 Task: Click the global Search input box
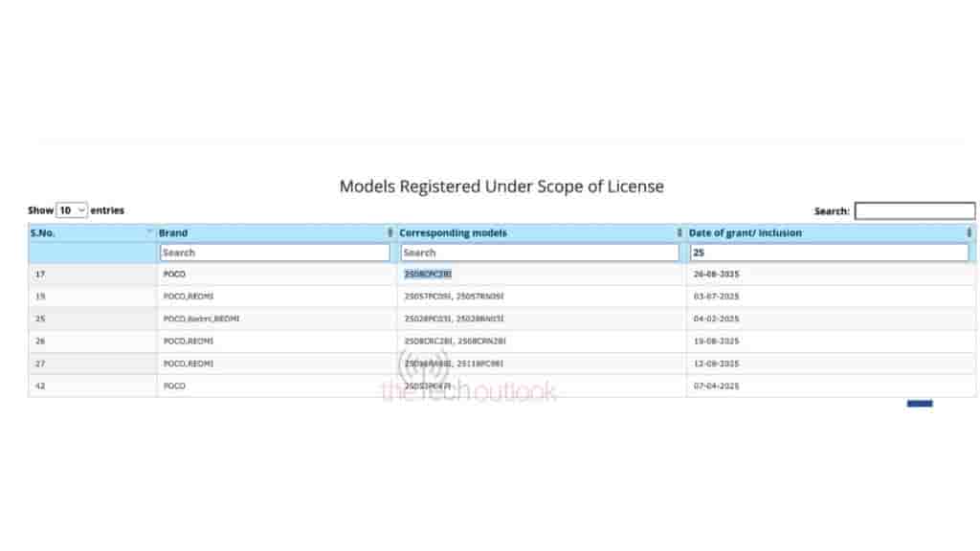[x=914, y=210]
